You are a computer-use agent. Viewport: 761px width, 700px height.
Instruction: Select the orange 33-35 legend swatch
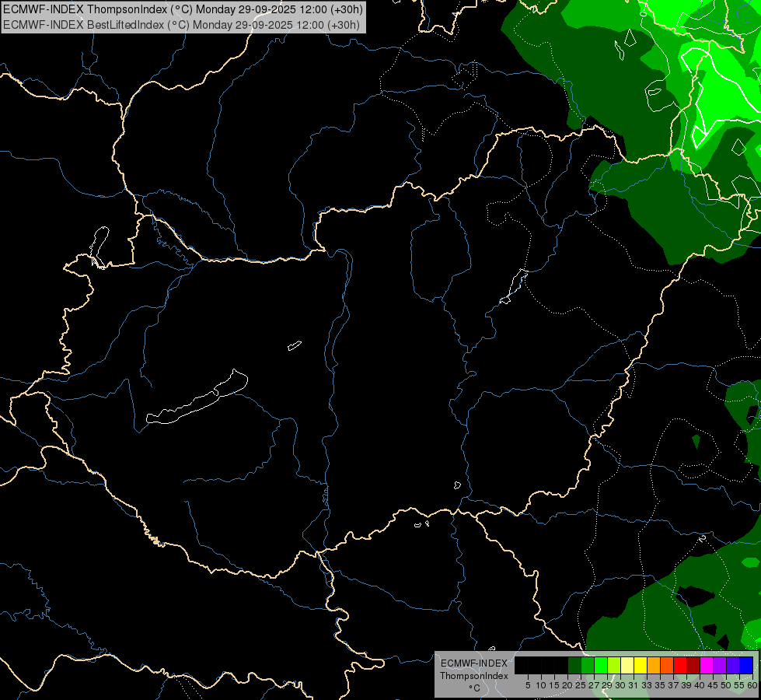click(654, 665)
